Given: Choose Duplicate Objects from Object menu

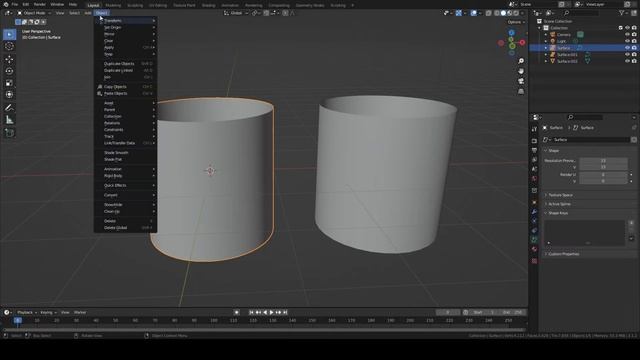Looking at the screenshot, I should (x=125, y=64).
